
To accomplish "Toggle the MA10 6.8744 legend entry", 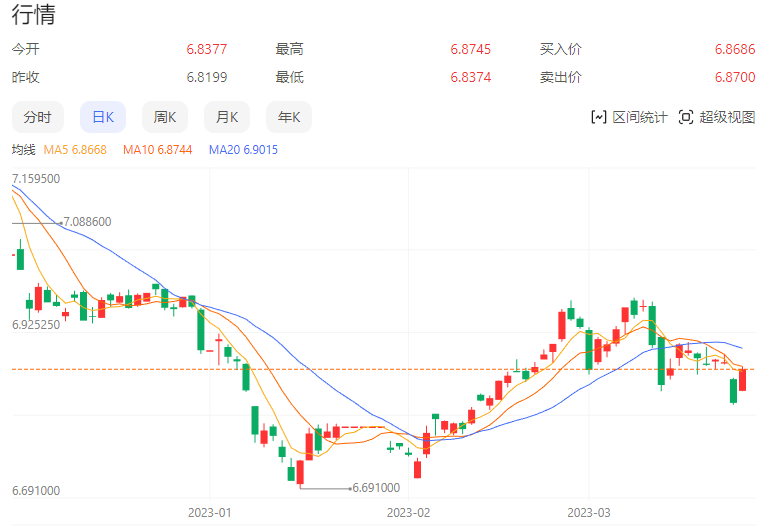I will [x=157, y=150].
